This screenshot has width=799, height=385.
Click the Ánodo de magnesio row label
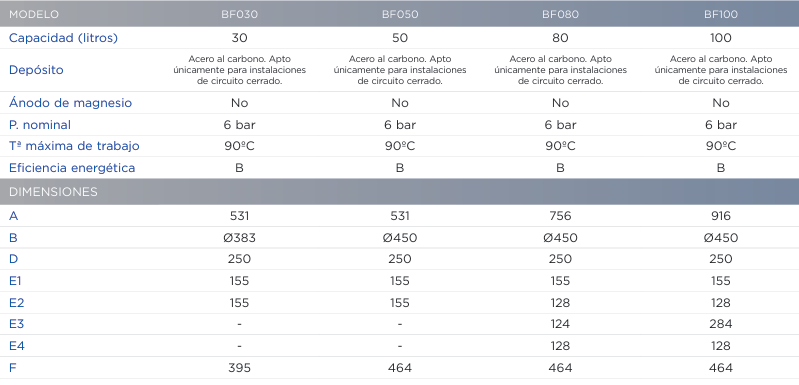70,103
